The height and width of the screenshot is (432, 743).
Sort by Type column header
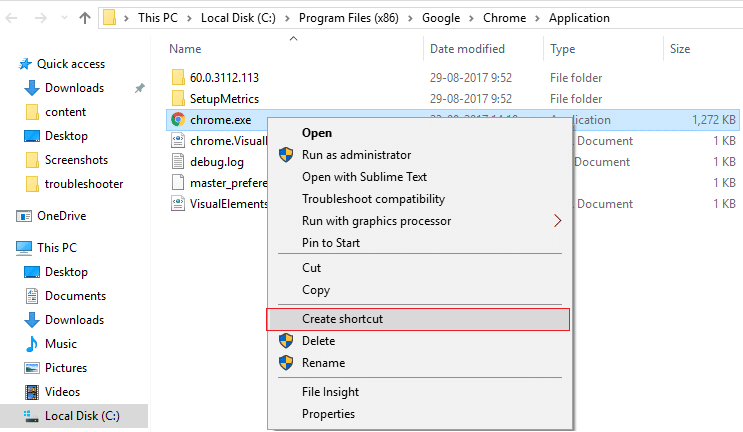(x=562, y=49)
